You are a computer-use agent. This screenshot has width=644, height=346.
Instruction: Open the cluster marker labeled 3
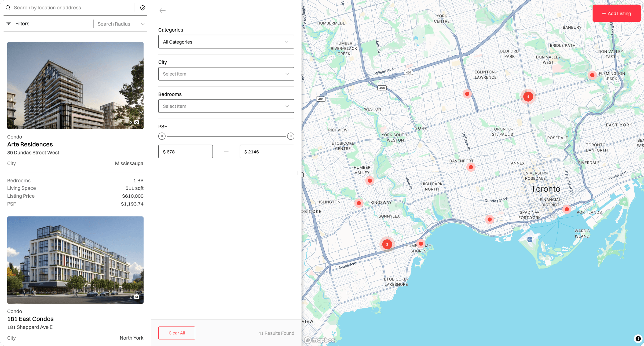[x=387, y=244]
